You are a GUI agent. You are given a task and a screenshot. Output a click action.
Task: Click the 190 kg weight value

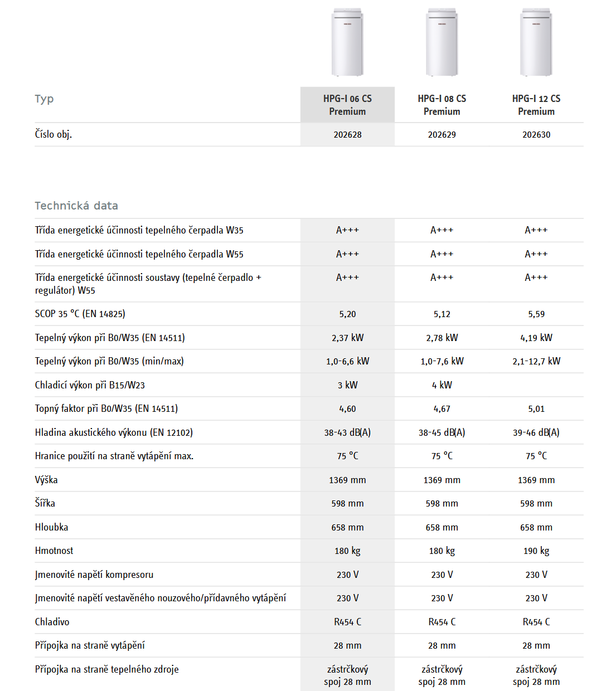536,551
